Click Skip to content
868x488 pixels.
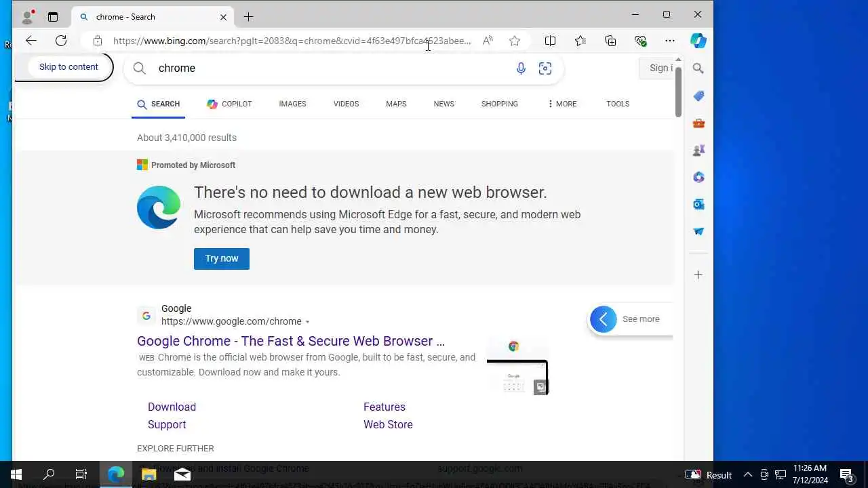68,66
